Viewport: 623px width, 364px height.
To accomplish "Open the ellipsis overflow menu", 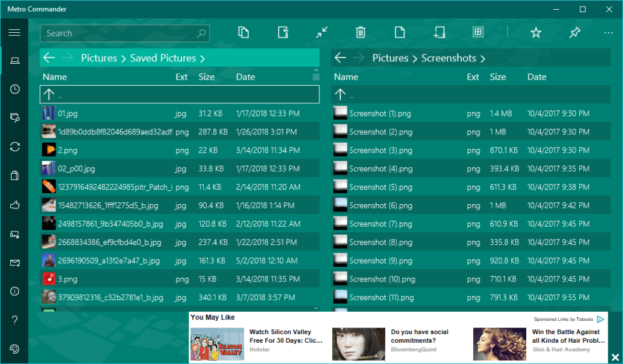I will [x=608, y=32].
